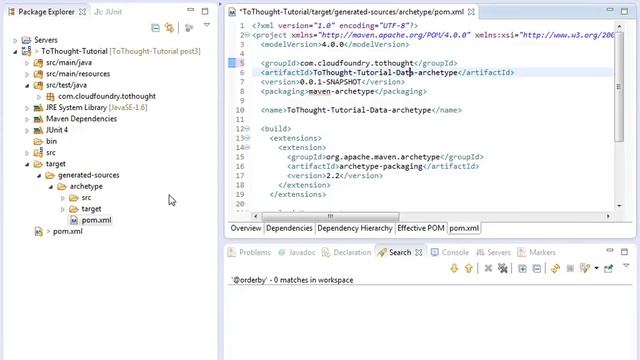Fold the project element at line 2
The width and height of the screenshot is (640, 360).
pyautogui.click(x=247, y=35)
